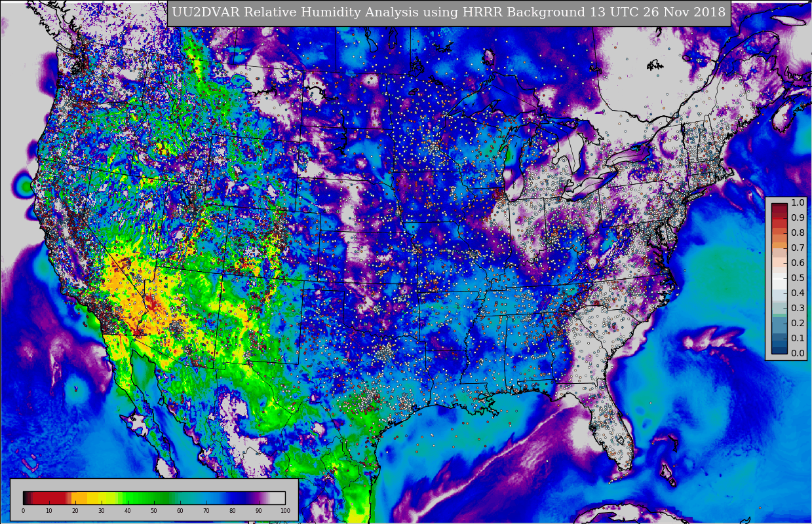The width and height of the screenshot is (812, 524).
Task: Click the 10 tick label on humidity colorbar
Action: (49, 511)
